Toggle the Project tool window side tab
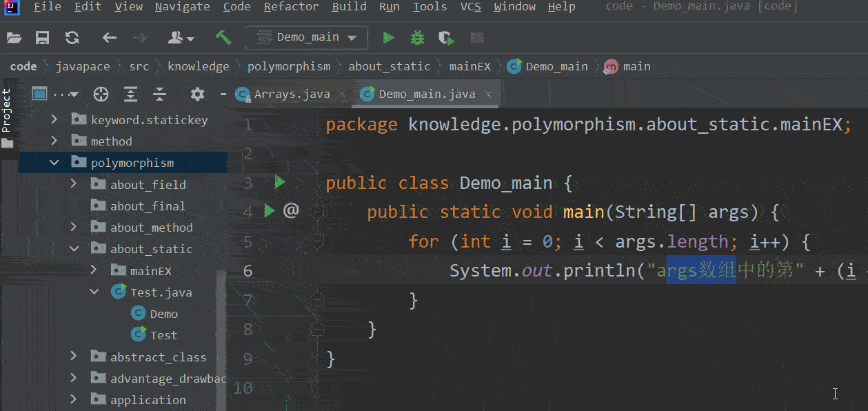The image size is (868, 411). pos(7,119)
